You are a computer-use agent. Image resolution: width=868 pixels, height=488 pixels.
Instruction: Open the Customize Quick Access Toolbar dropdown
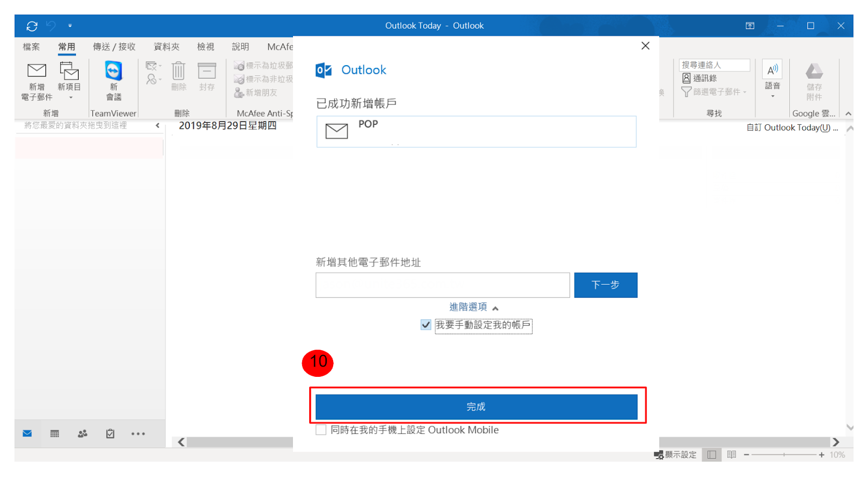(x=70, y=25)
